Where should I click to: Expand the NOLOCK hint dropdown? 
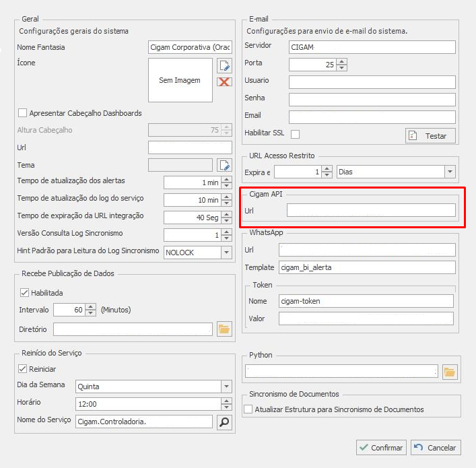point(226,253)
